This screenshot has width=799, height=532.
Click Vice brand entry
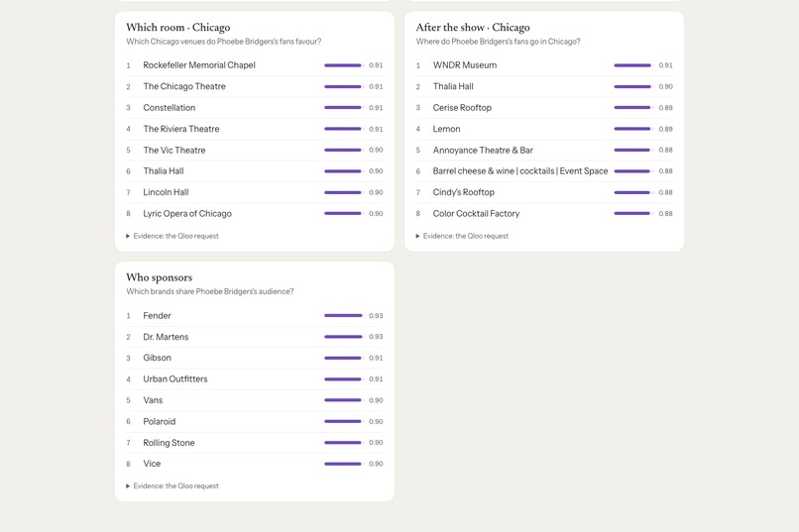[x=255, y=464]
